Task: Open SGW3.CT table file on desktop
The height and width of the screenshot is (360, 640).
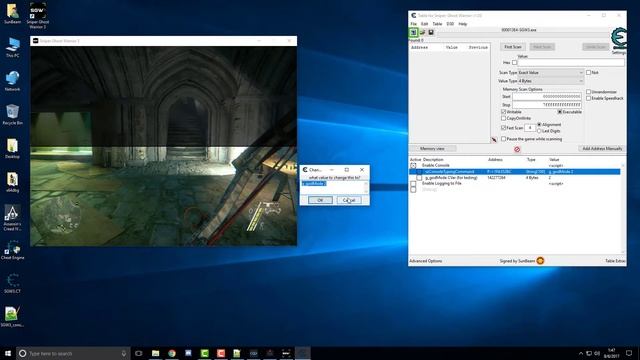Action: tap(12, 283)
